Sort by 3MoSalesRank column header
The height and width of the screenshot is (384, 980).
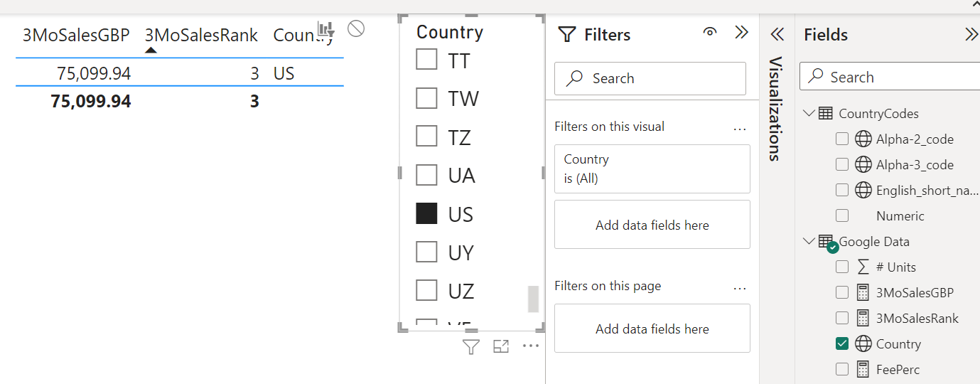pos(201,35)
